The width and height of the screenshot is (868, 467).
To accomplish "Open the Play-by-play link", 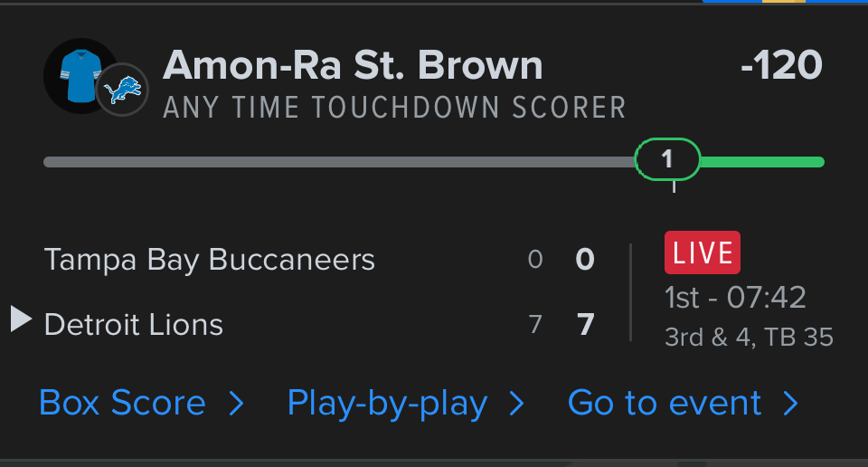I will (387, 403).
